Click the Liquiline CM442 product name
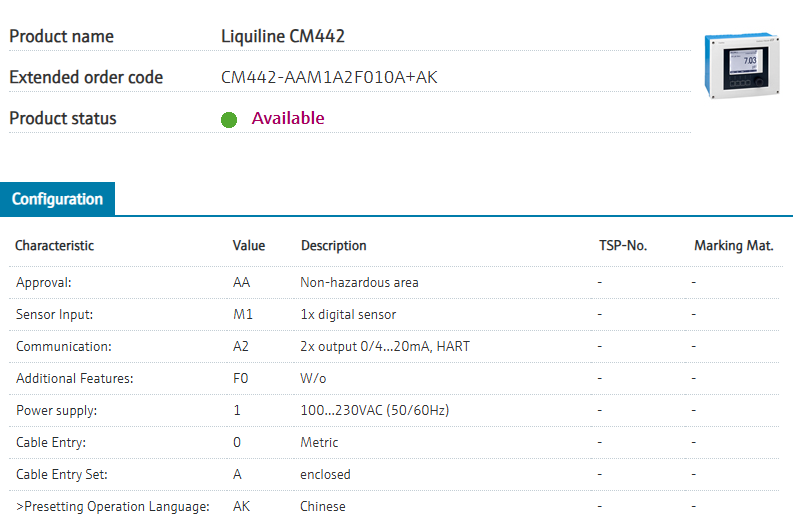Image resolution: width=793 pixels, height=531 pixels. [283, 36]
